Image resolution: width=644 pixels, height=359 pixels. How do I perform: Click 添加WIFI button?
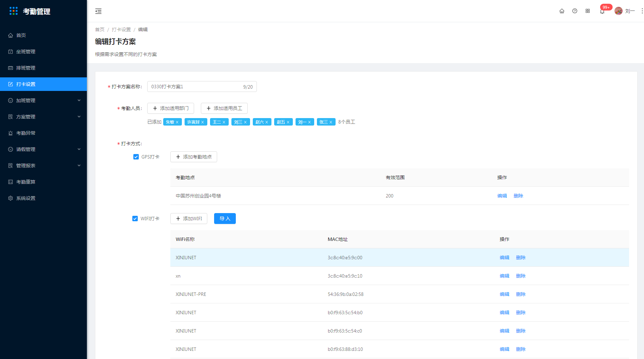click(189, 219)
